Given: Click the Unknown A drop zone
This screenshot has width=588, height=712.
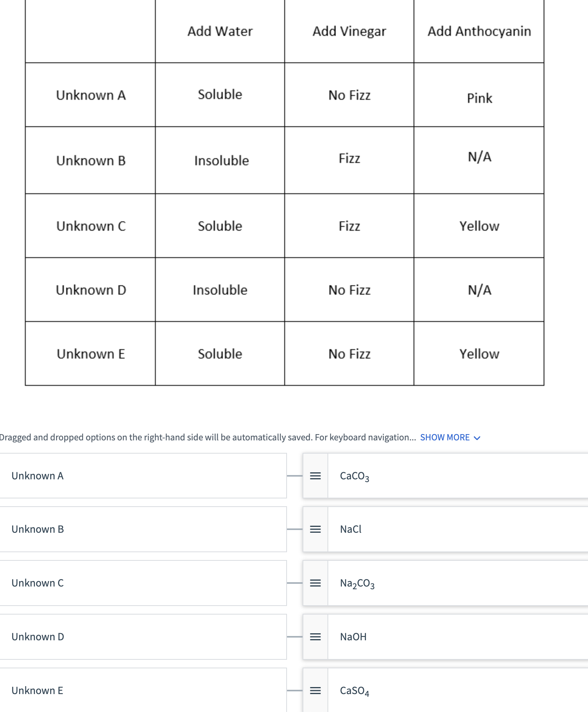Looking at the screenshot, I should [143, 476].
